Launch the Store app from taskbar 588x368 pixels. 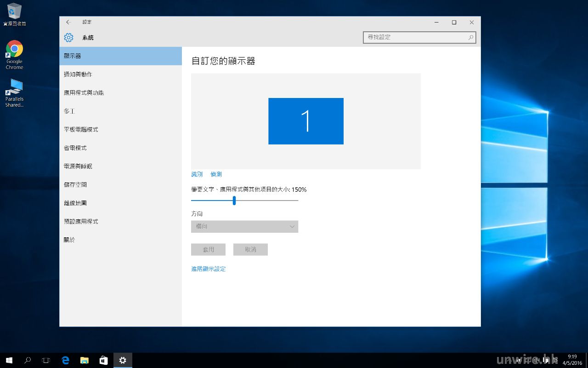[x=104, y=360]
